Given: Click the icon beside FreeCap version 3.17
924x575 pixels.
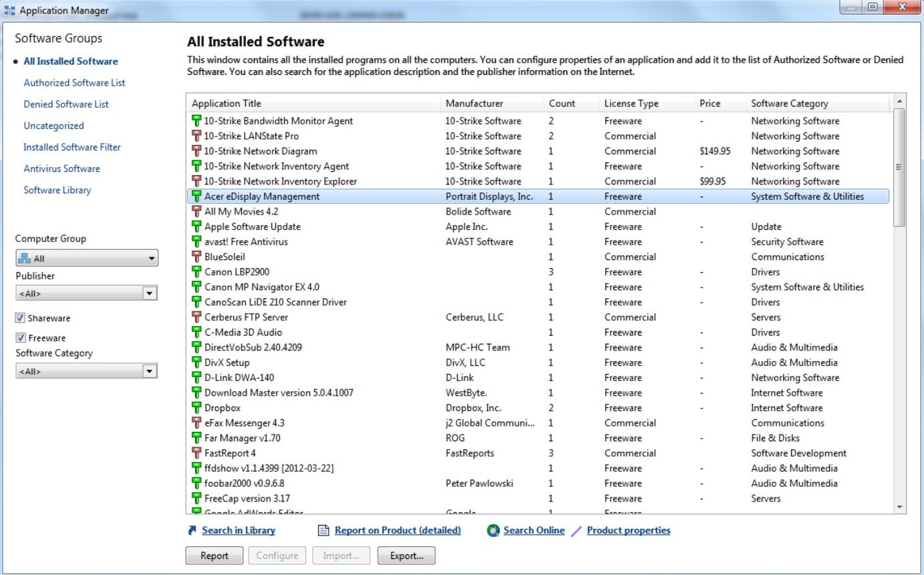Looking at the screenshot, I should (x=196, y=498).
